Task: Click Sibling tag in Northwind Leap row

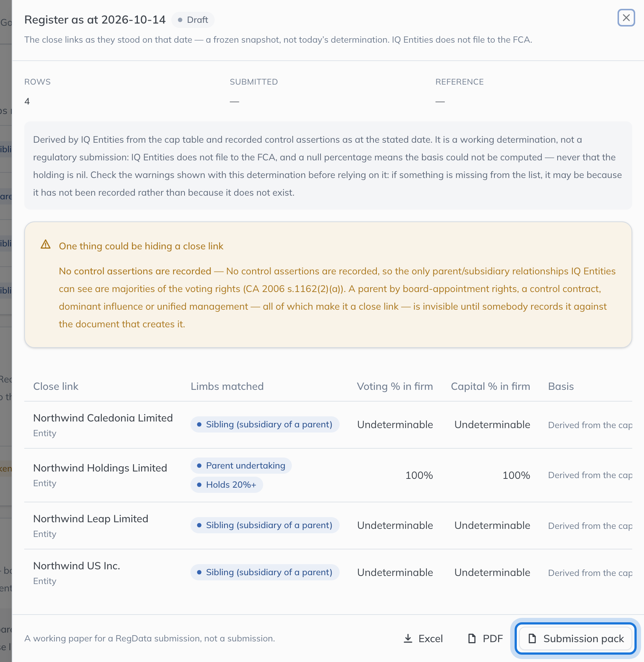Action: [265, 525]
